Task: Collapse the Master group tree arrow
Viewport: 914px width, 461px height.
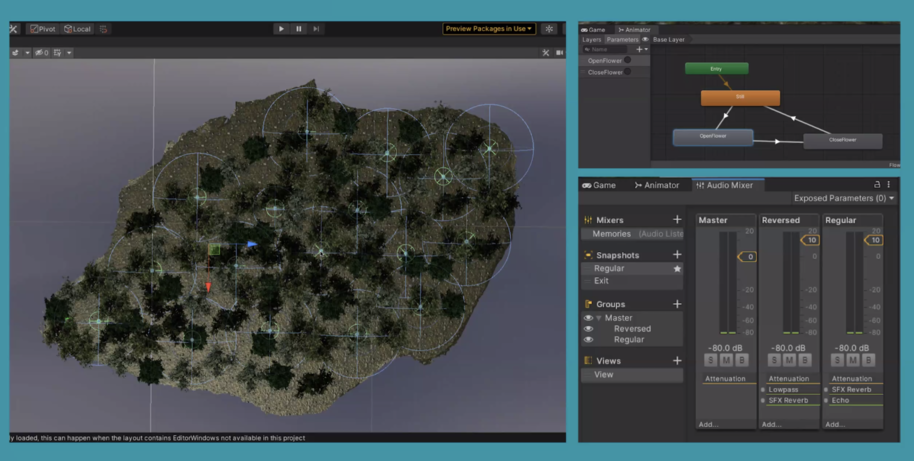Action: (x=598, y=318)
